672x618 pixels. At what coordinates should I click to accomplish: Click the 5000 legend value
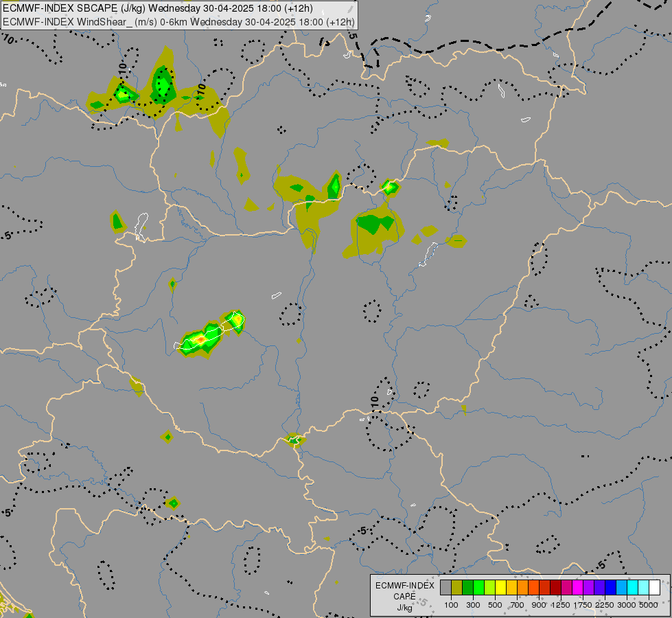(x=649, y=605)
